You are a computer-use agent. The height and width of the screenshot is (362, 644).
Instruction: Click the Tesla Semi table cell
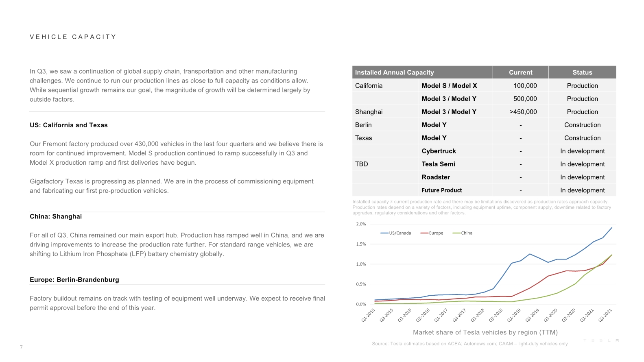click(x=439, y=164)
